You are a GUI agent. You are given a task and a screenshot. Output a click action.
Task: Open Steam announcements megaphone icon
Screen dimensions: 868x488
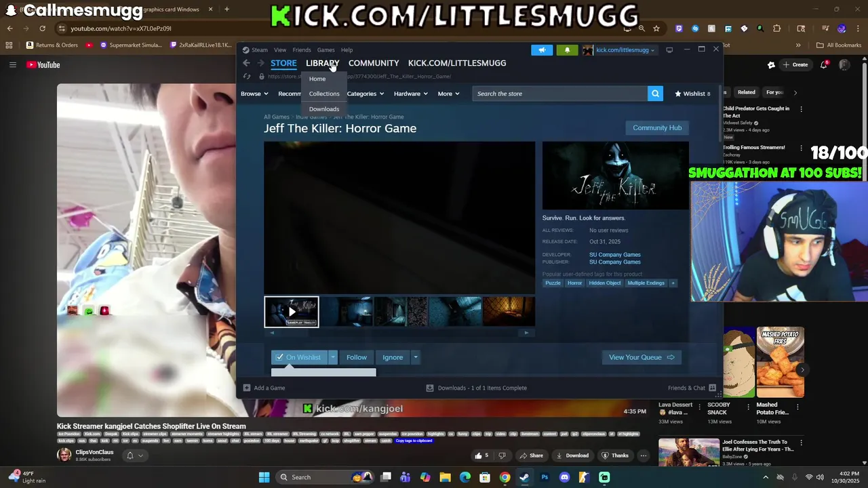[x=542, y=49]
